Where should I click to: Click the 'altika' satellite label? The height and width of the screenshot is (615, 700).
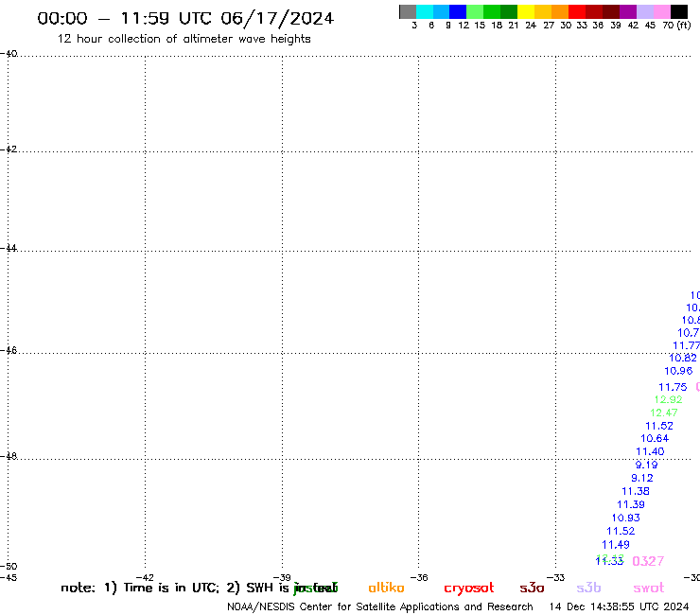pos(386,588)
